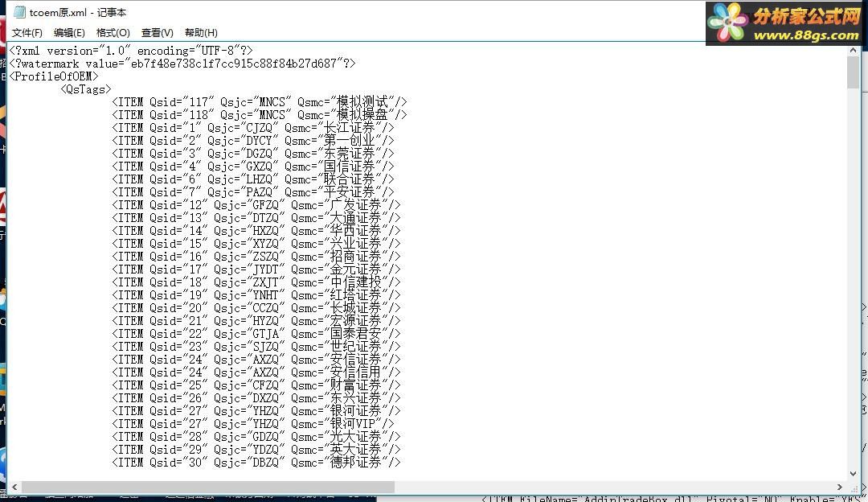Click the line with 金元证券
868x502 pixels.
coord(256,270)
